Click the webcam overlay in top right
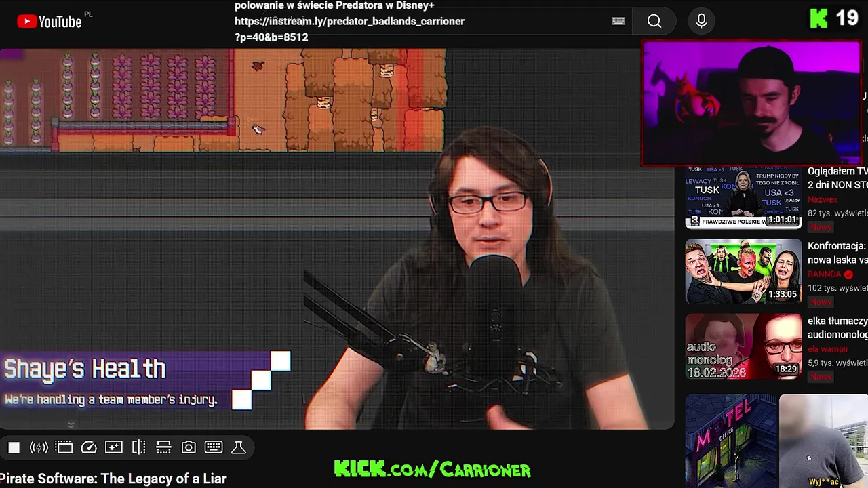This screenshot has width=868, height=488. (751, 103)
